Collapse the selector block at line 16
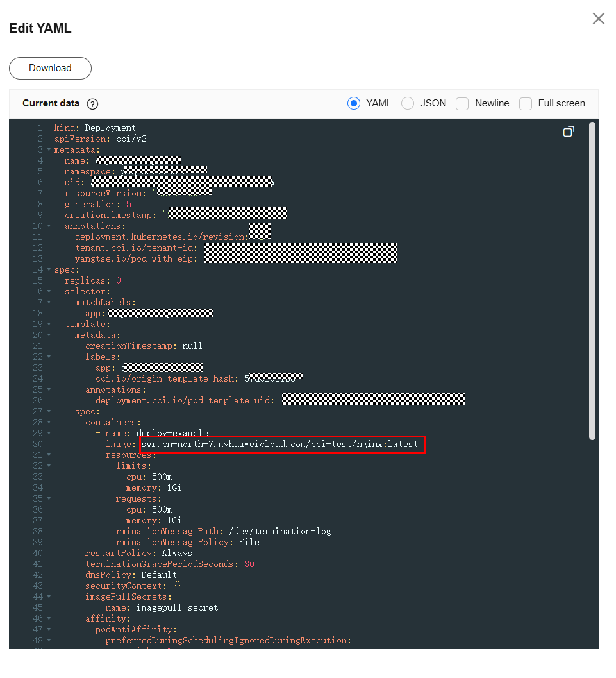This screenshot has width=616, height=678. (49, 291)
